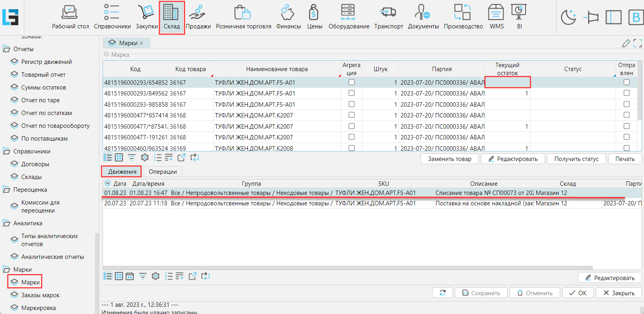Toggle the sidebar panel layout icon
The width and height of the screenshot is (644, 314).
613,18
